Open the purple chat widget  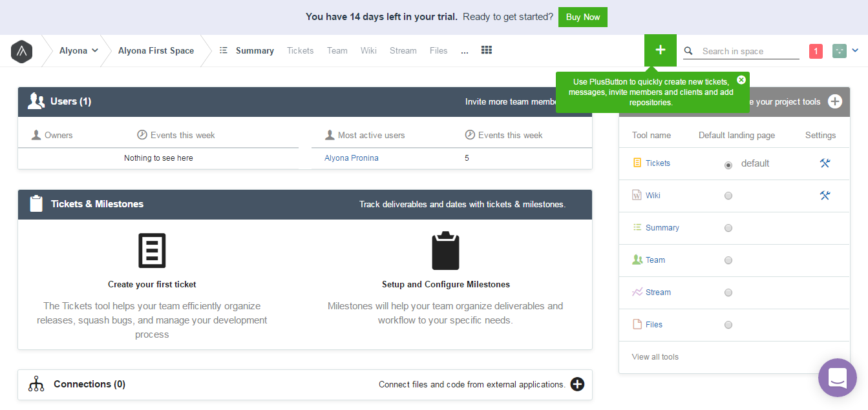click(x=837, y=378)
